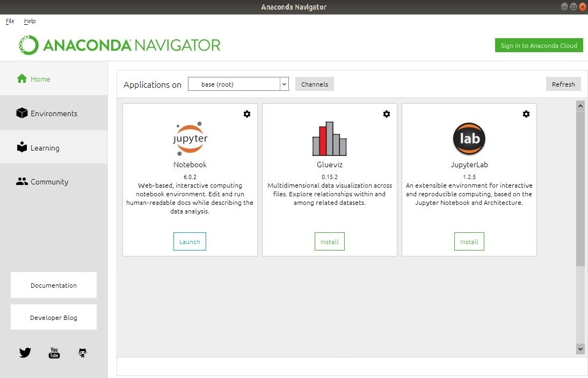Viewport: 588px width, 378px height.
Task: Install Glueviz
Action: [x=330, y=242]
